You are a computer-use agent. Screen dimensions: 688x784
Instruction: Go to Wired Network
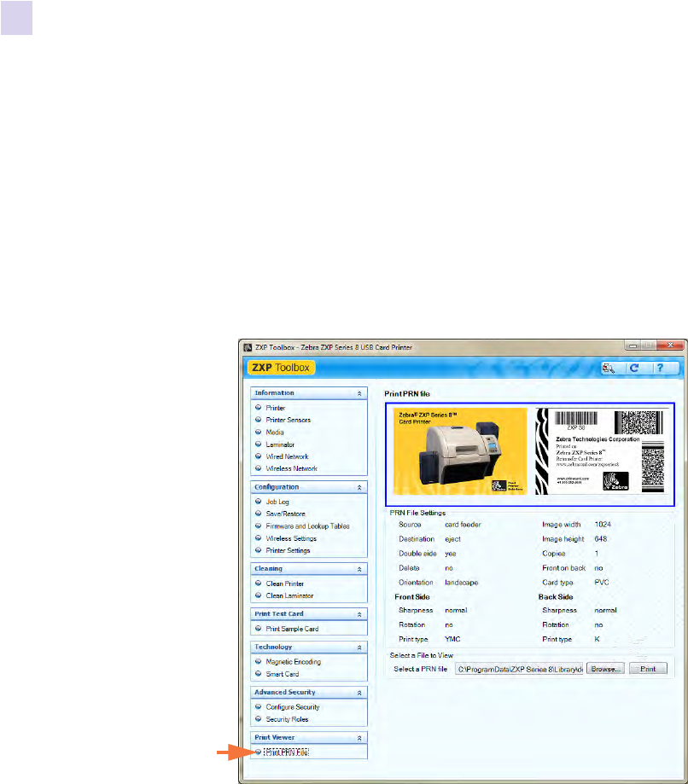pos(287,456)
